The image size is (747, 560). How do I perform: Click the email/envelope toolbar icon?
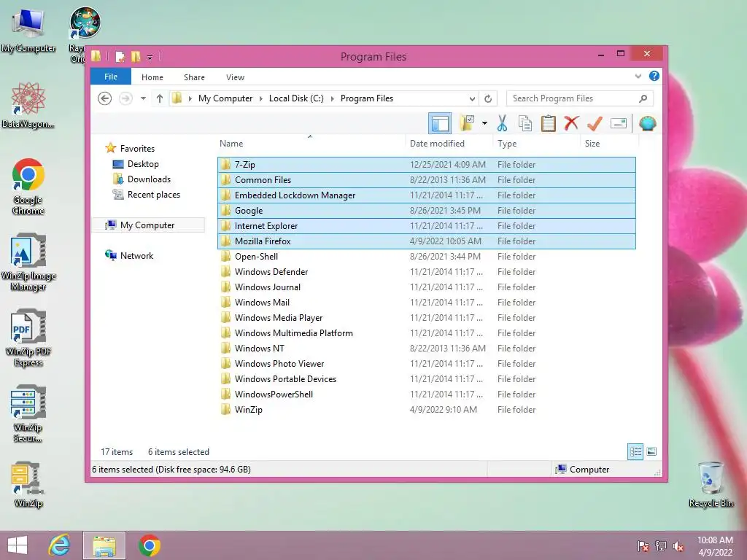point(619,124)
